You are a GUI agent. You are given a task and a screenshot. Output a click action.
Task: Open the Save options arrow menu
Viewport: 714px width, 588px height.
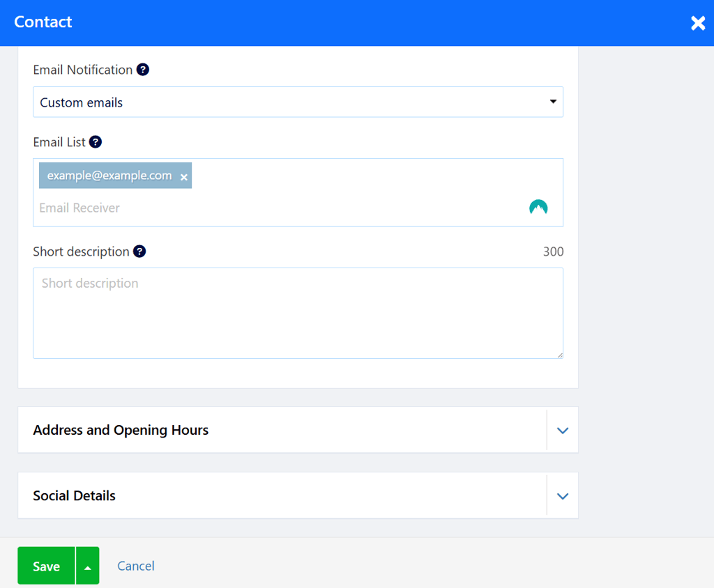click(x=88, y=566)
